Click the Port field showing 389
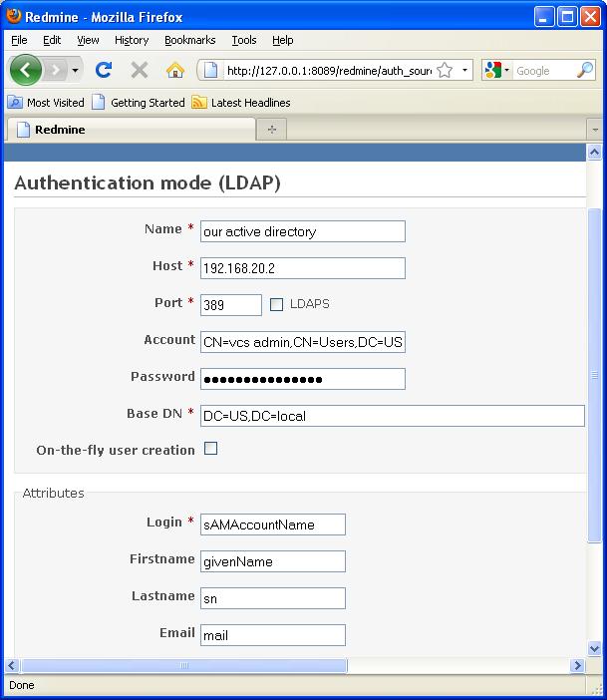The width and height of the screenshot is (607, 700). [x=231, y=305]
